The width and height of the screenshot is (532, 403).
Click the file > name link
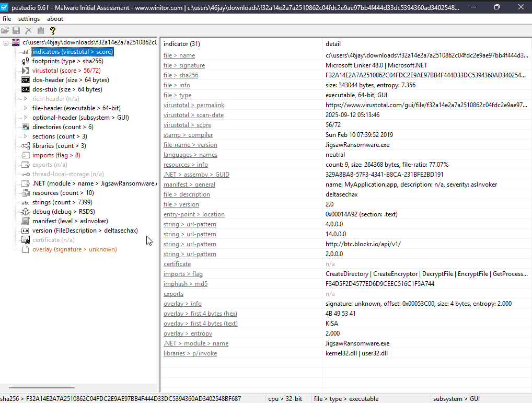(x=179, y=55)
